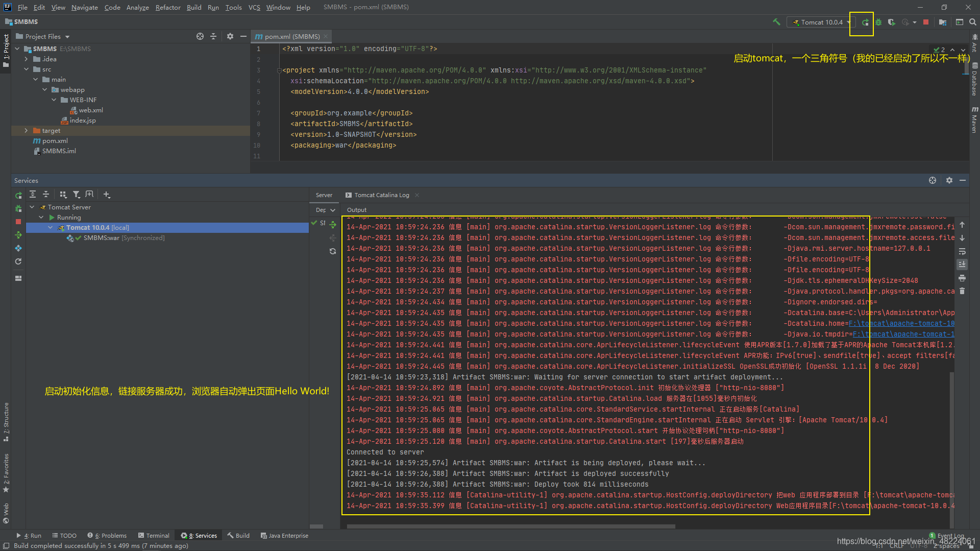Collapse the webapp folder
980x551 pixels.
(x=45, y=89)
